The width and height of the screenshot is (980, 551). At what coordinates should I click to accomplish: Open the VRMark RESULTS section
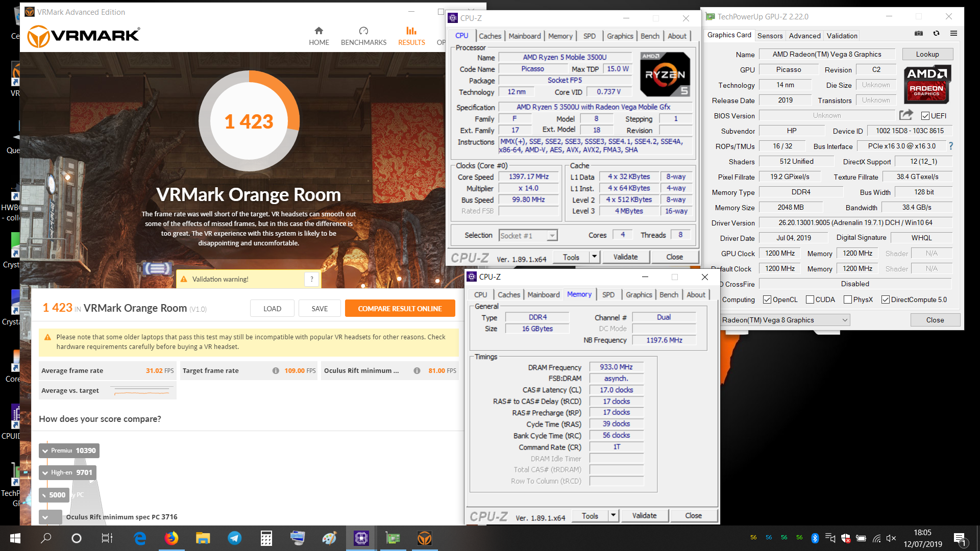[411, 36]
